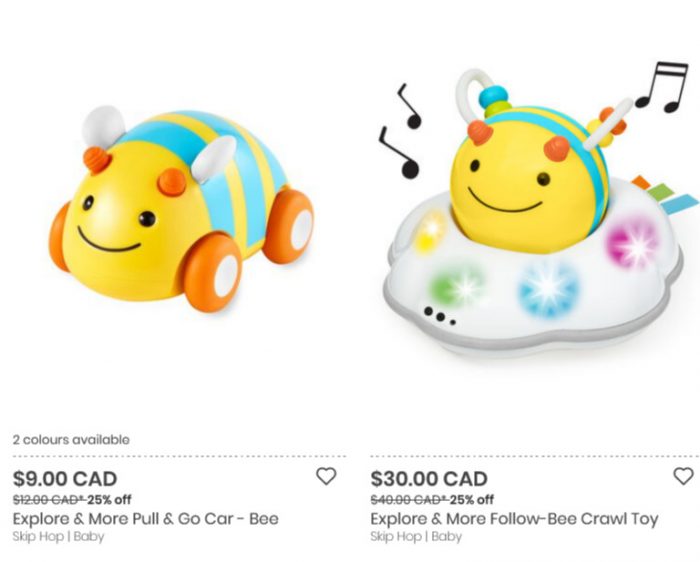Click '25% off' label under $9.00 price
This screenshot has width=700, height=562.
point(109,500)
